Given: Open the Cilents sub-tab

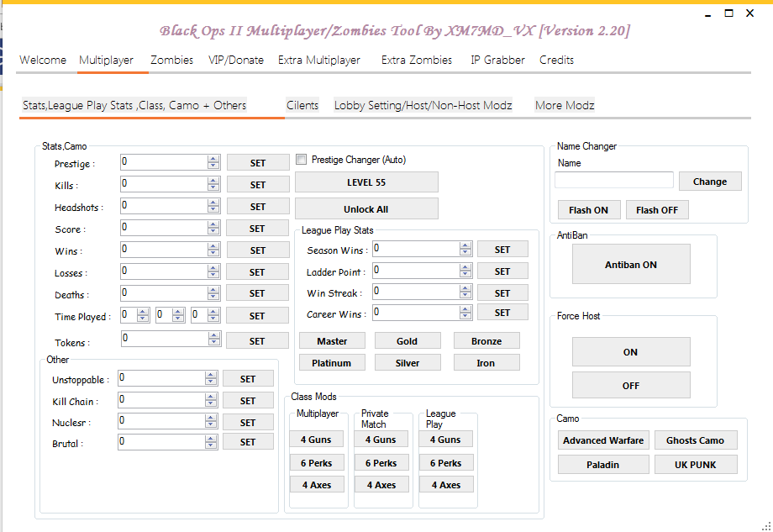Looking at the screenshot, I should point(302,105).
